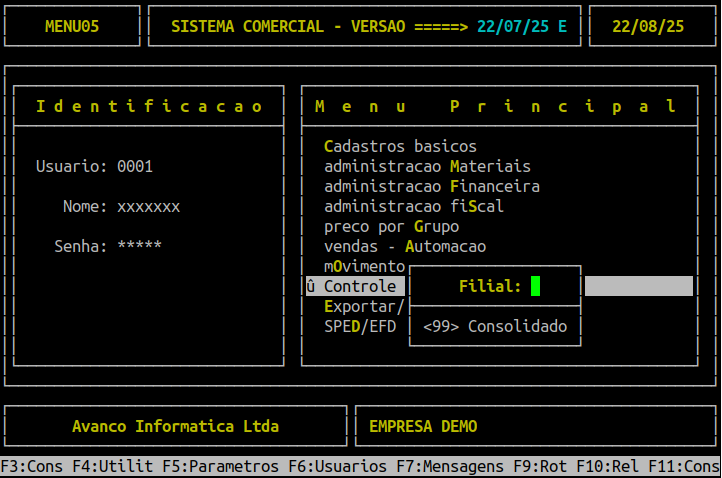Select administracao fiScal menu entry

[413, 207]
